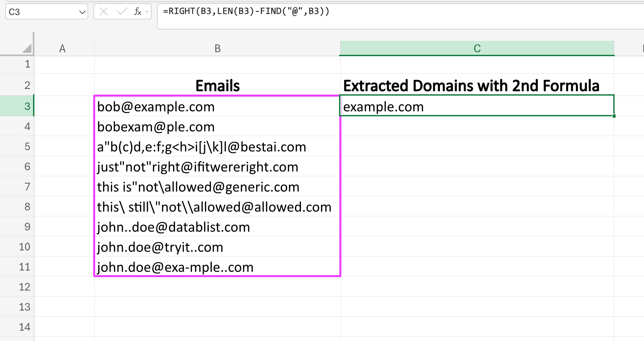The image size is (644, 341).
Task: Select the cell containing bob@example.com
Action: coord(217,106)
